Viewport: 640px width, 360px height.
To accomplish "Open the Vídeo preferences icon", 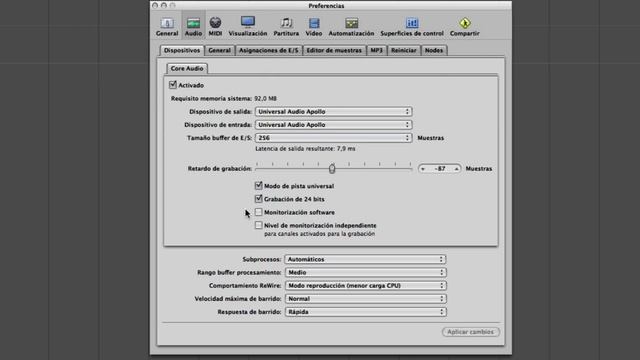I will tap(313, 27).
